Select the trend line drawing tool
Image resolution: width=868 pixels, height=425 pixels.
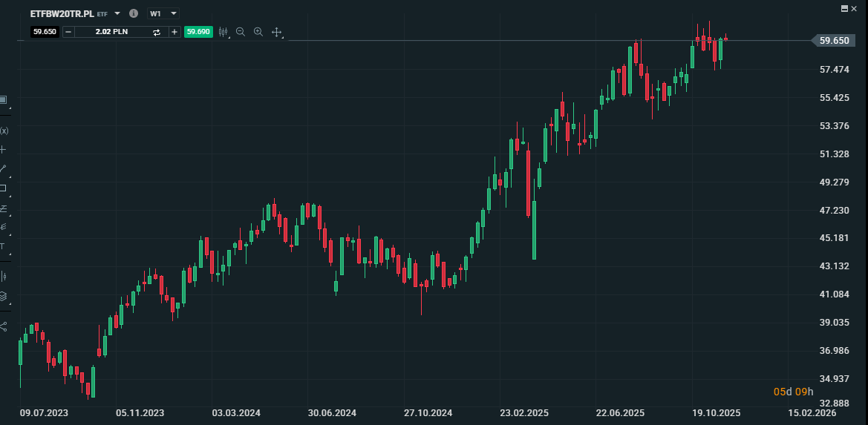[x=3, y=169]
